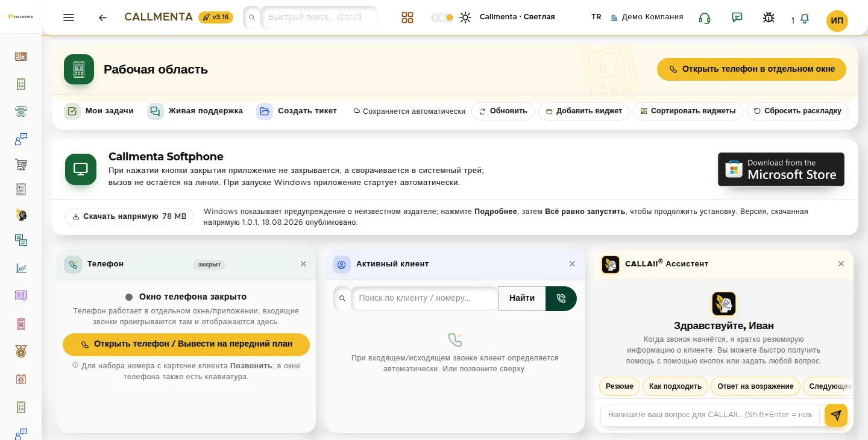Open the dashboard icon at sidebar top
The height and width of the screenshot is (440, 868).
[21, 57]
